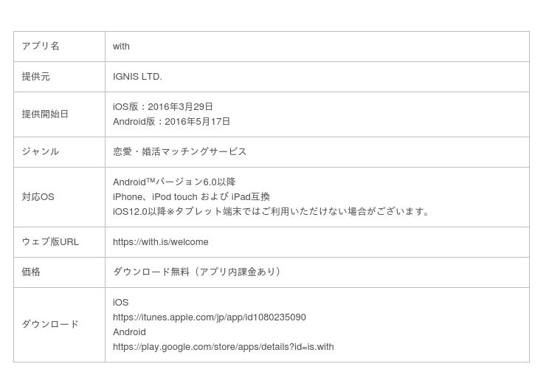Click the 恋愛・婚活マッチングサービス genre text
This screenshot has height=392, width=546.
tap(179, 152)
